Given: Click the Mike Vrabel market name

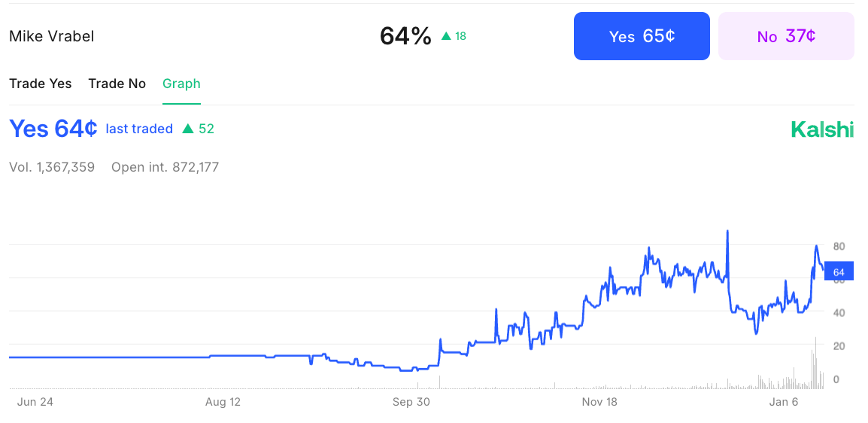Looking at the screenshot, I should pyautogui.click(x=51, y=36).
